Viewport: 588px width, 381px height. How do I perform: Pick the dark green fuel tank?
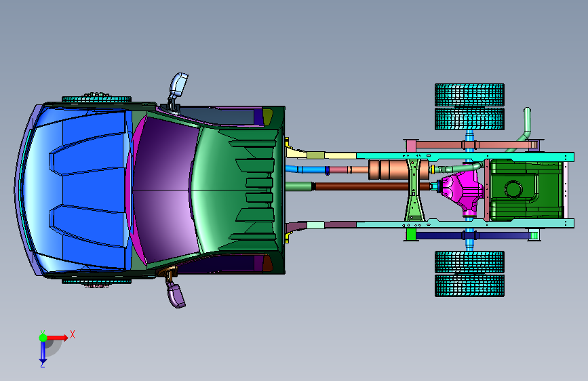(526, 190)
